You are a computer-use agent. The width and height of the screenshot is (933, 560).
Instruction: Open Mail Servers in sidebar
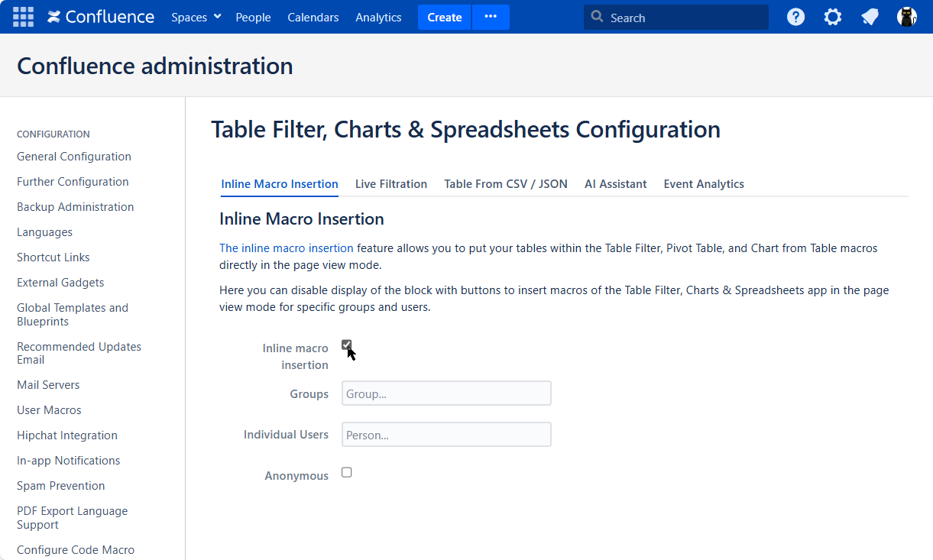[48, 385]
